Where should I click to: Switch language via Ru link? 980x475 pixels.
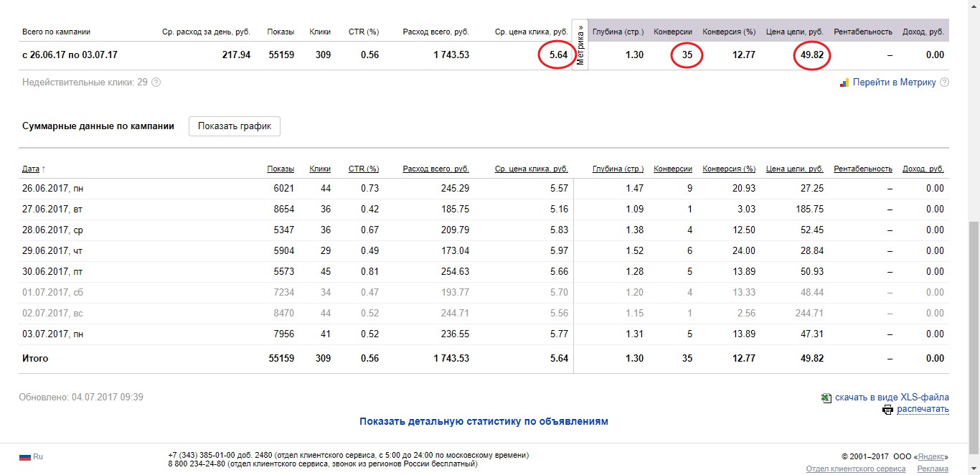tap(38, 456)
